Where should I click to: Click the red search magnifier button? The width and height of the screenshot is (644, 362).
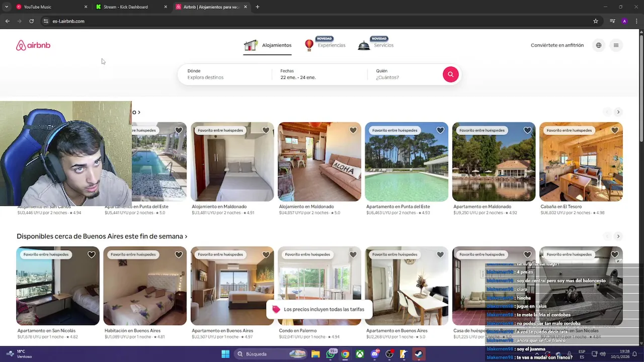pyautogui.click(x=450, y=74)
